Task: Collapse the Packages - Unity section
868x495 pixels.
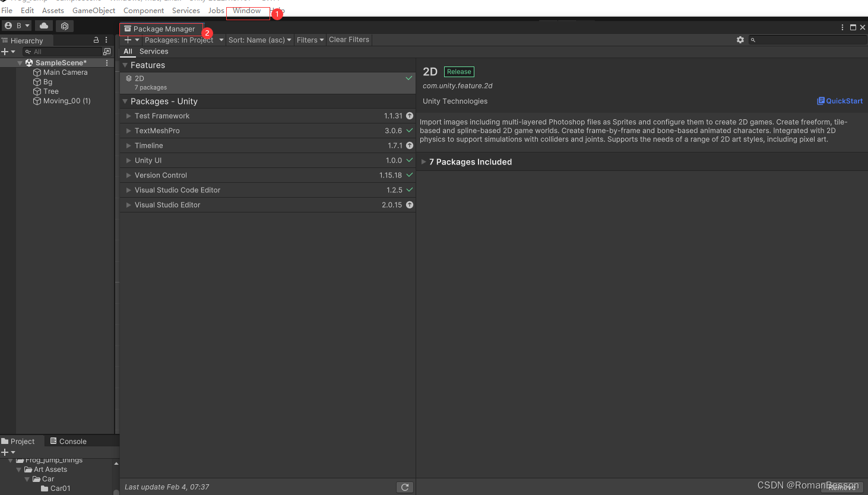Action: pos(125,101)
